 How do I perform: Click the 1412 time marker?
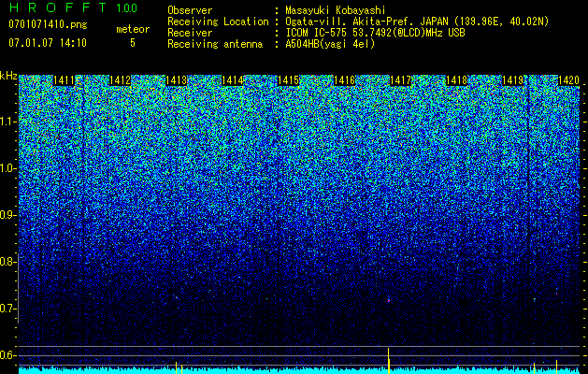(120, 80)
